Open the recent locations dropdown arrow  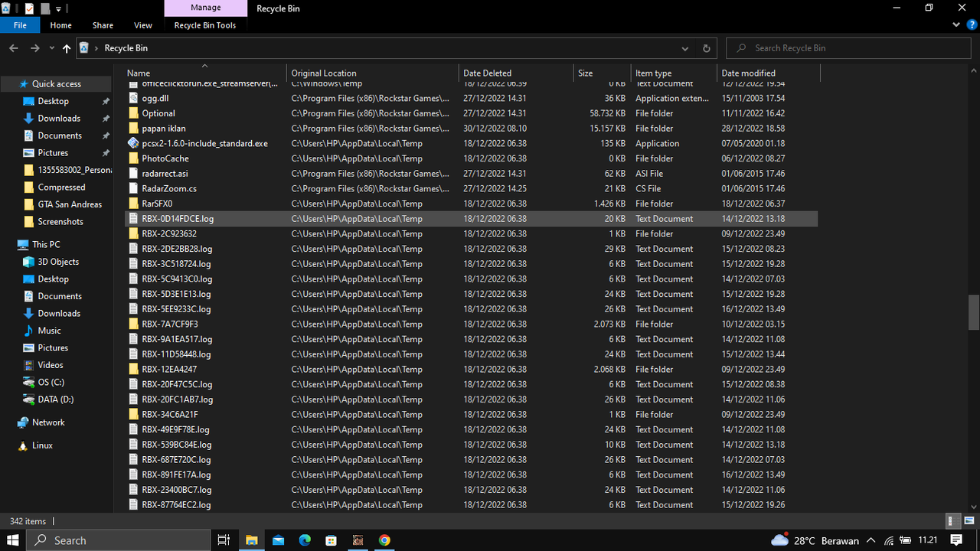[x=51, y=48]
